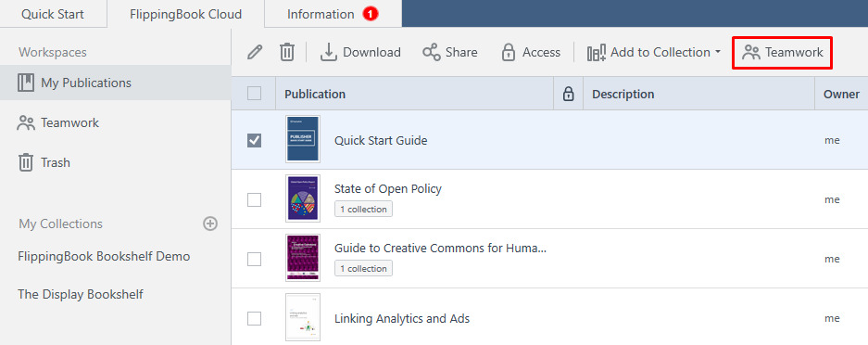The image size is (868, 345).
Task: Add a new collection with plus icon
Action: click(x=210, y=224)
